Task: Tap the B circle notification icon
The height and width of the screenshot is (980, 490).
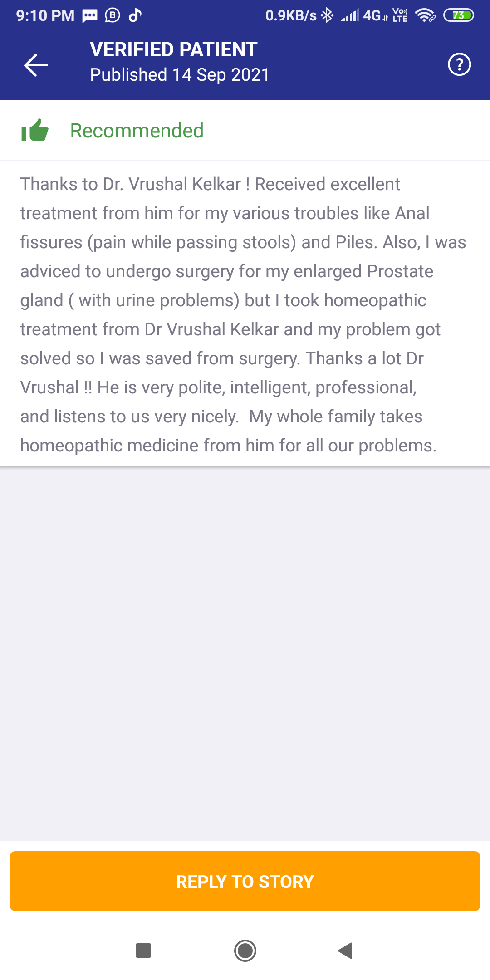Action: pos(113,15)
